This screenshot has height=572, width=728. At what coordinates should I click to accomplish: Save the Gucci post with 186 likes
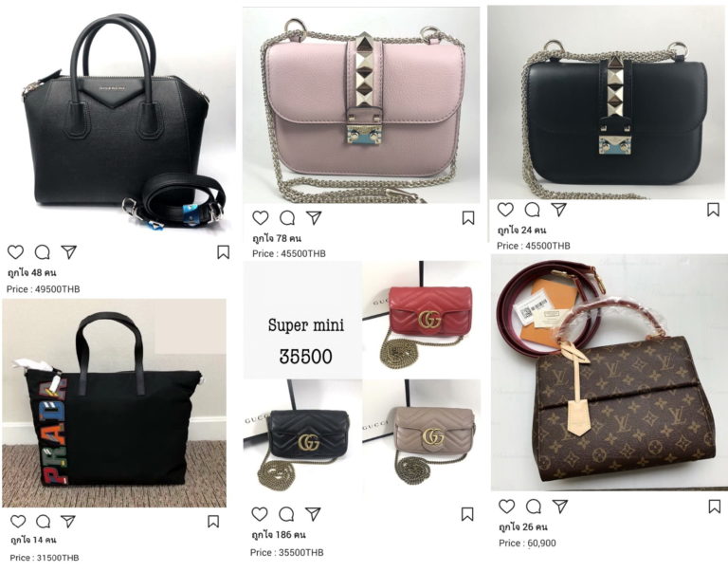(x=467, y=514)
